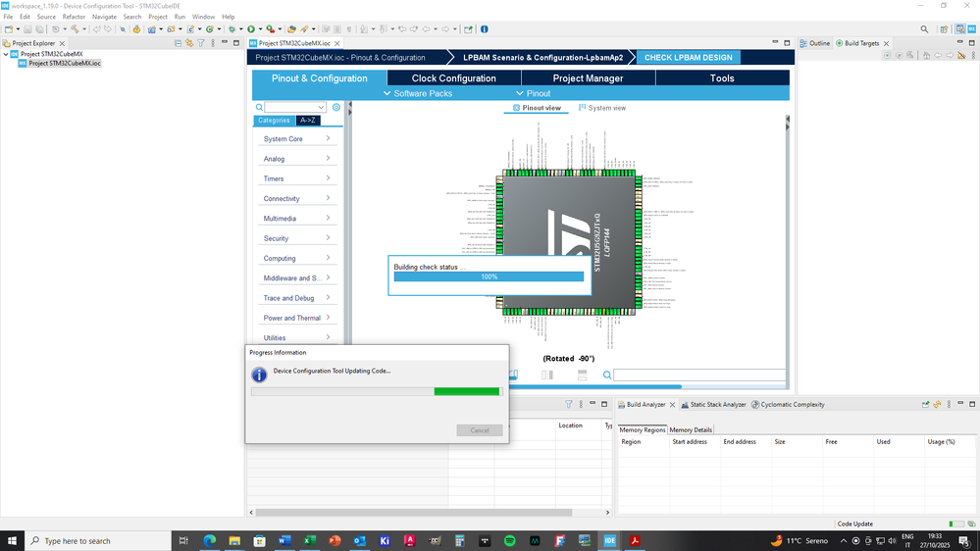Click the Build Analyzer refresh icon
Image resolution: width=980 pixels, height=551 pixels.
point(937,404)
